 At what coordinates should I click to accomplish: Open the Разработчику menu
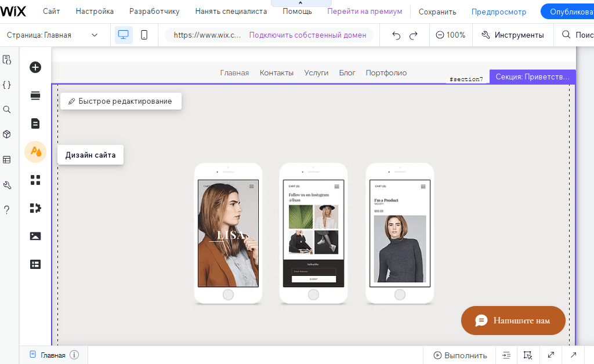tap(154, 12)
